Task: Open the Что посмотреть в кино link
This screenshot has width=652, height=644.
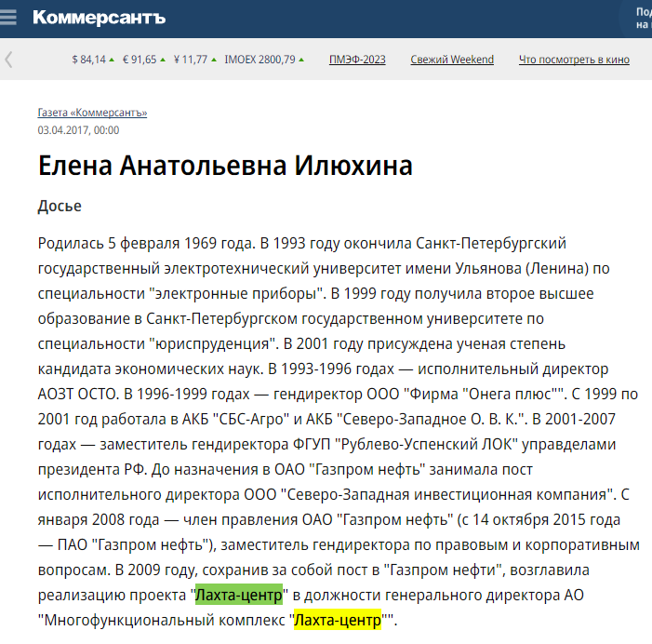Action: tap(574, 60)
